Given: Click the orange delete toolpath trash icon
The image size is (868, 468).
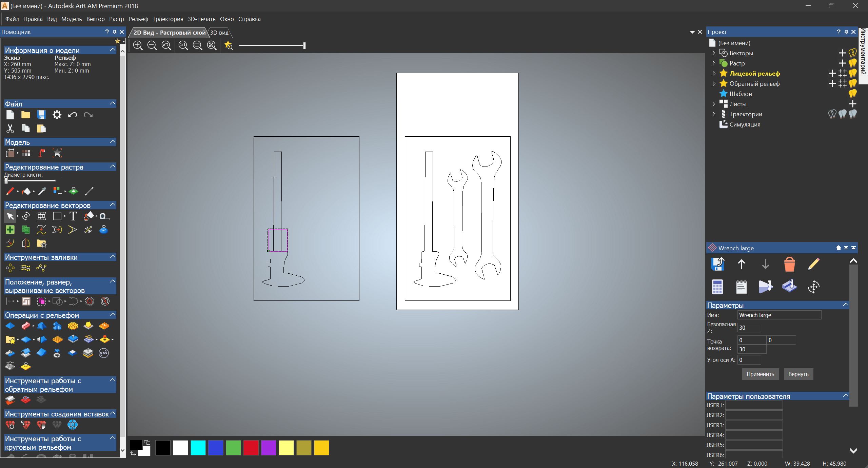Looking at the screenshot, I should (x=789, y=264).
